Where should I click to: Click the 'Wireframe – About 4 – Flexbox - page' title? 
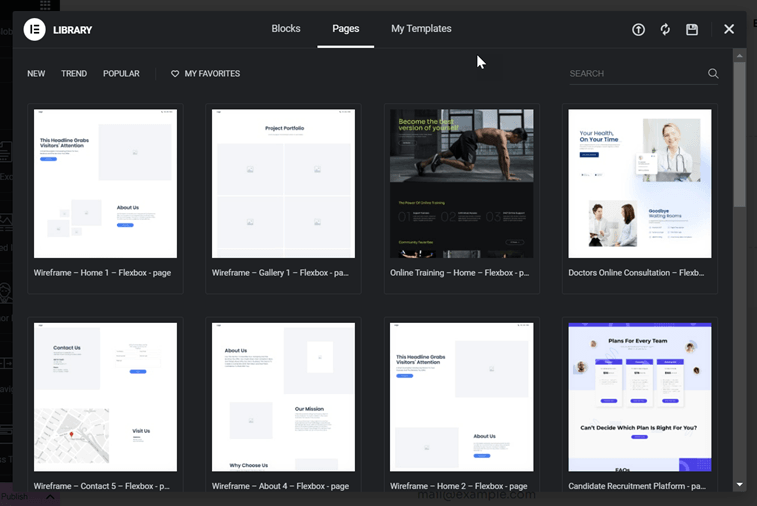click(x=280, y=486)
